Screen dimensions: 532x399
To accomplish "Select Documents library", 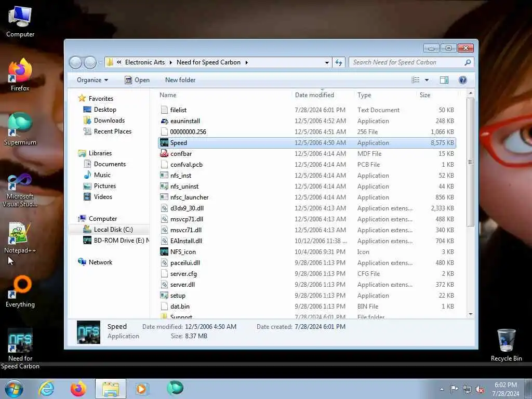I will click(x=104, y=164).
